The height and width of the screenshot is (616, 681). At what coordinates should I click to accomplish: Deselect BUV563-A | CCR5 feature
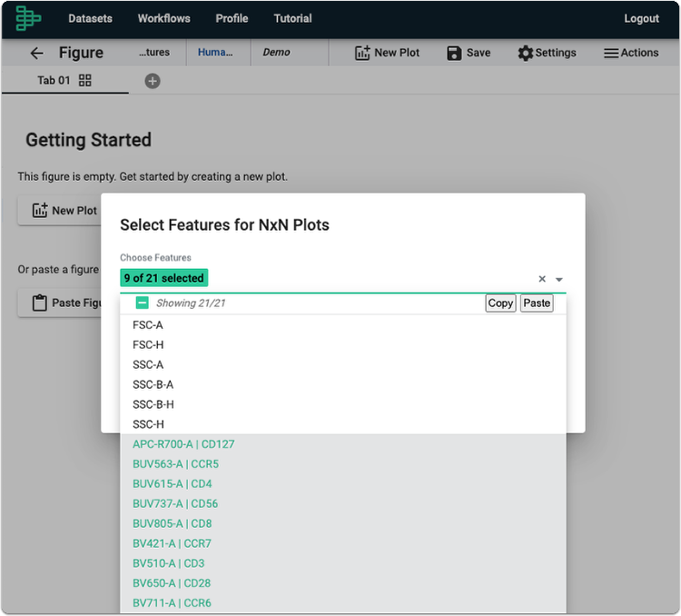click(343, 464)
